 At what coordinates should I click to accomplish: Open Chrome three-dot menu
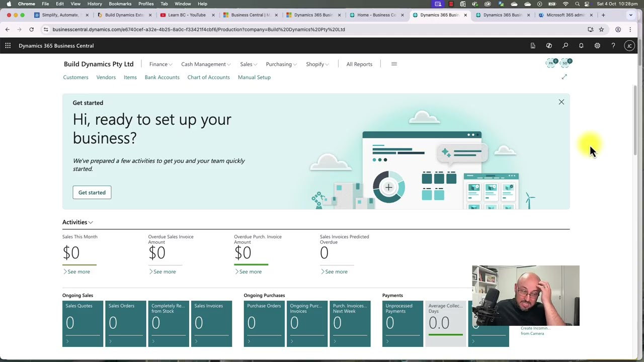click(x=630, y=29)
